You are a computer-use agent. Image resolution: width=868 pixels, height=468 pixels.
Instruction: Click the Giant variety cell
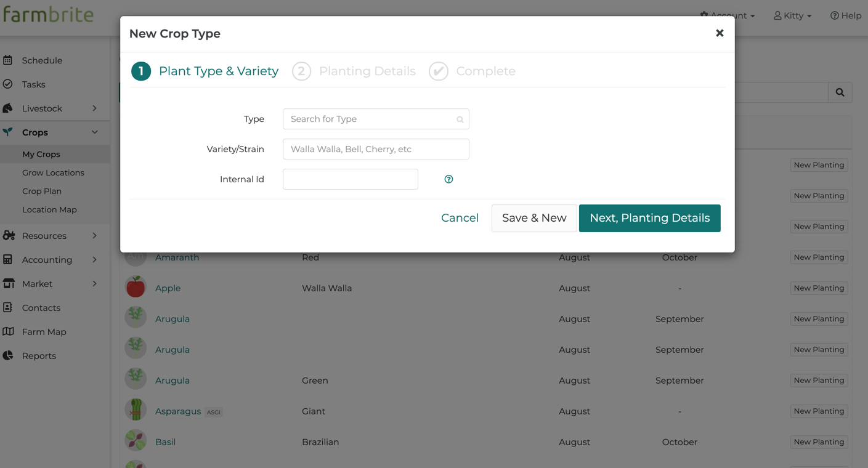coord(314,411)
